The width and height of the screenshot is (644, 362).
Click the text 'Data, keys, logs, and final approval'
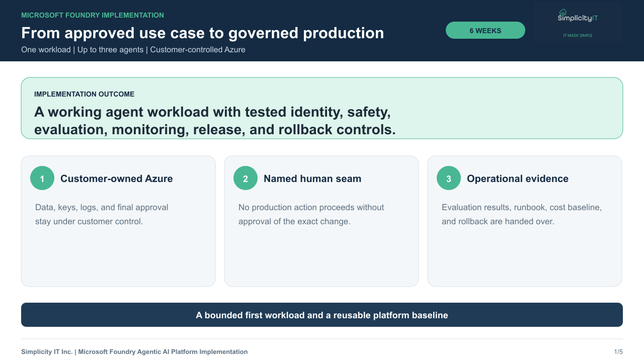click(102, 207)
